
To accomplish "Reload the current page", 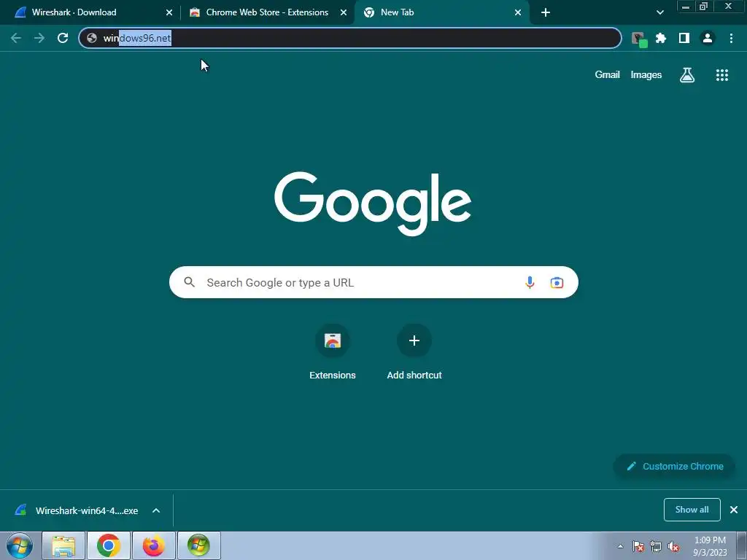I will (x=63, y=38).
